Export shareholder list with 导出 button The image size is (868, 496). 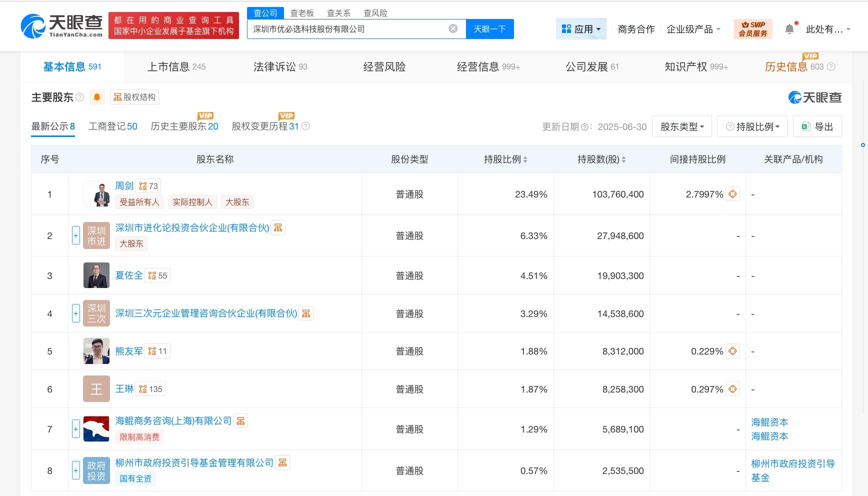(817, 126)
